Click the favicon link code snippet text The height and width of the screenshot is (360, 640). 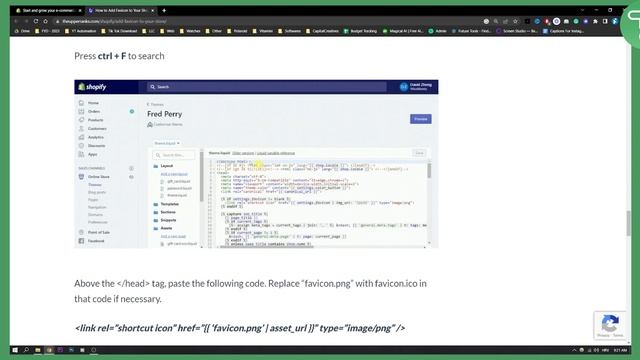(240, 328)
